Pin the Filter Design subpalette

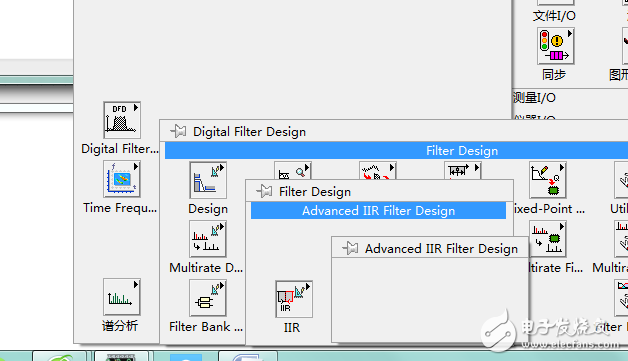pos(264,191)
